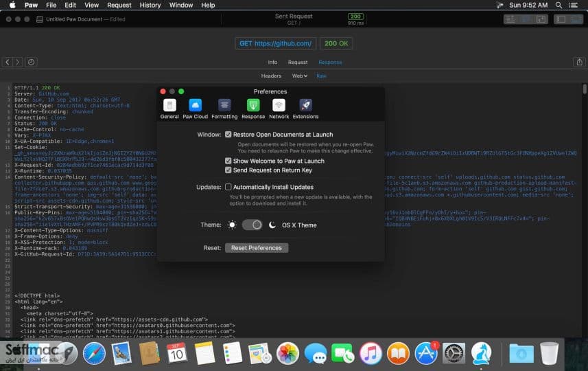Open Maps from the dock
The width and height of the screenshot is (588, 371).
259,353
